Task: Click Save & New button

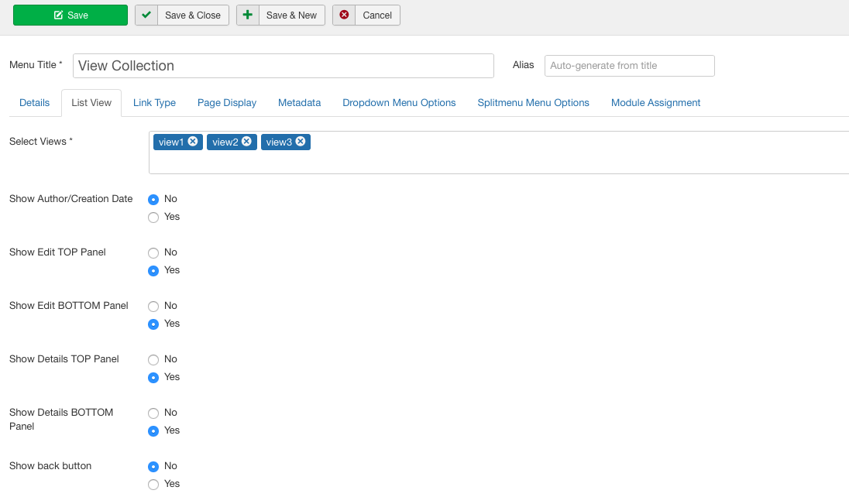Action: [x=280, y=15]
